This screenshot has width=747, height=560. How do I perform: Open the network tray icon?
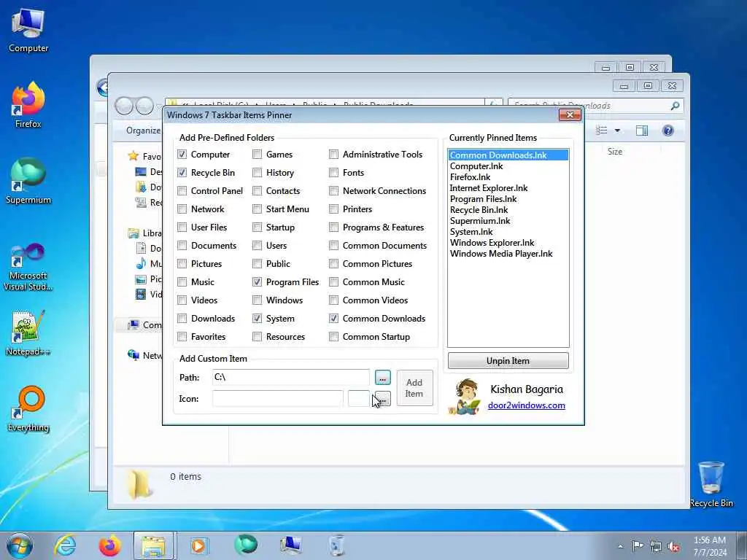656,546
